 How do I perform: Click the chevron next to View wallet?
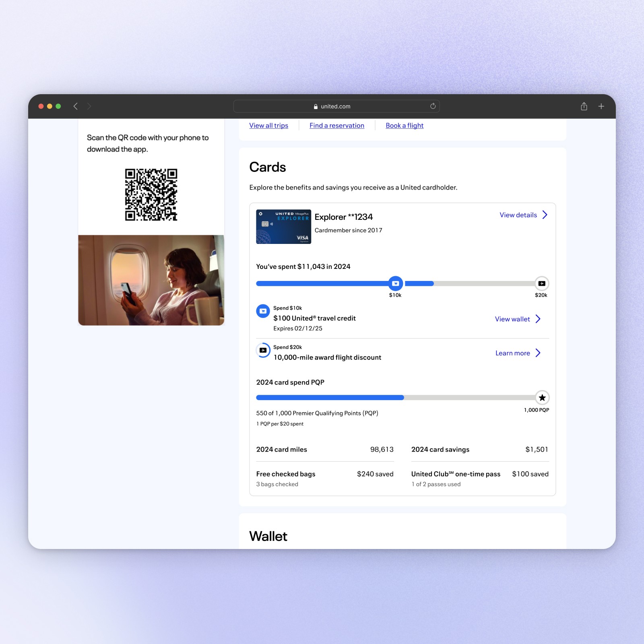tap(538, 319)
